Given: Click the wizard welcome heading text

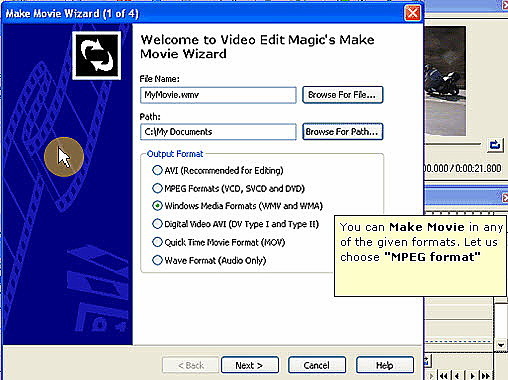Looking at the screenshot, I should [257, 47].
